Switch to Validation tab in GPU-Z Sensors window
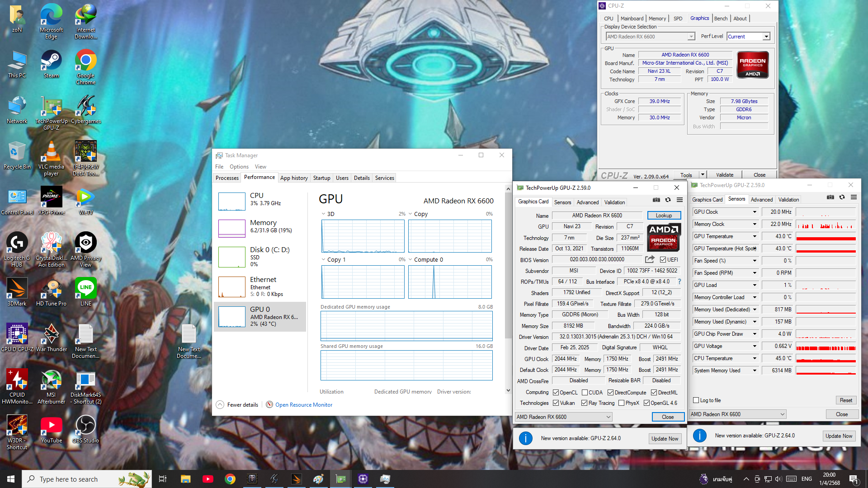The image size is (868, 488). (788, 200)
